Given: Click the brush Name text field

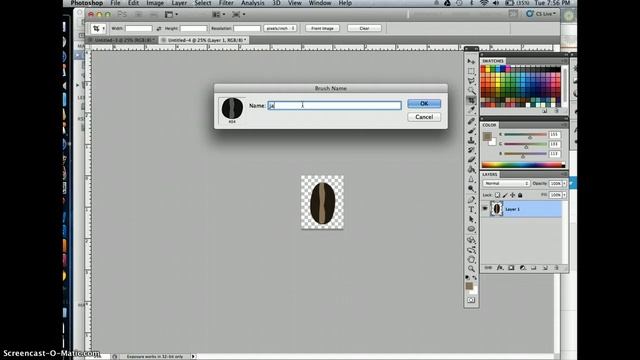Looking at the screenshot, I should pos(334,105).
